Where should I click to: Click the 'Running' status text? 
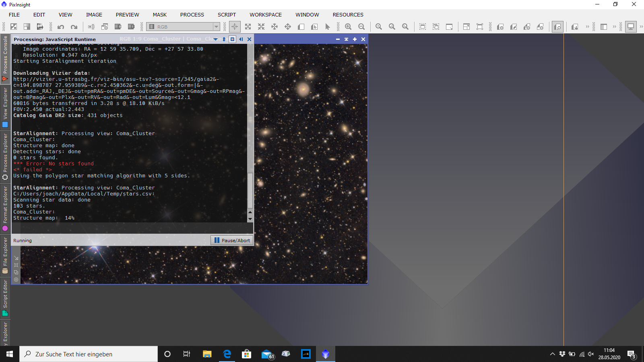pos(23,241)
